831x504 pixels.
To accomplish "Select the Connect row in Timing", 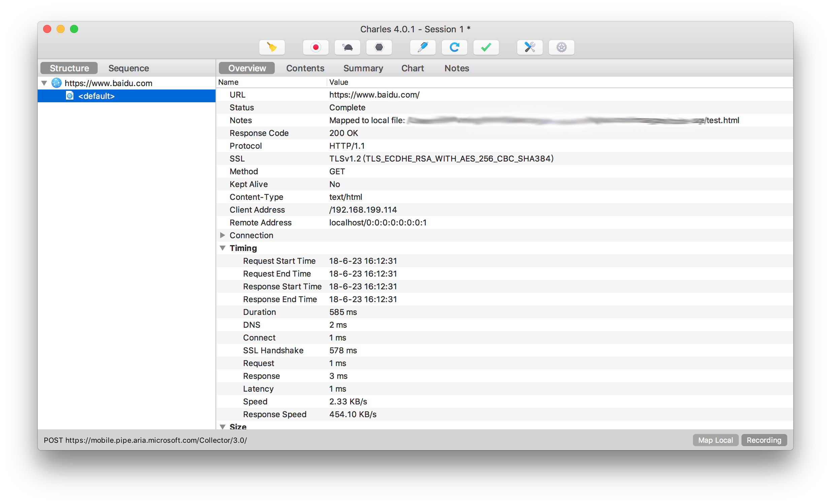I will point(504,337).
